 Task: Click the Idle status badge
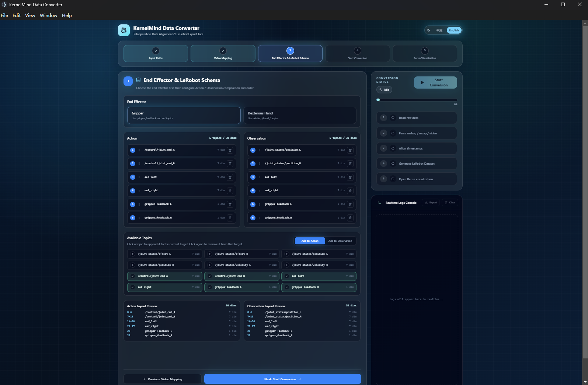click(x=384, y=90)
